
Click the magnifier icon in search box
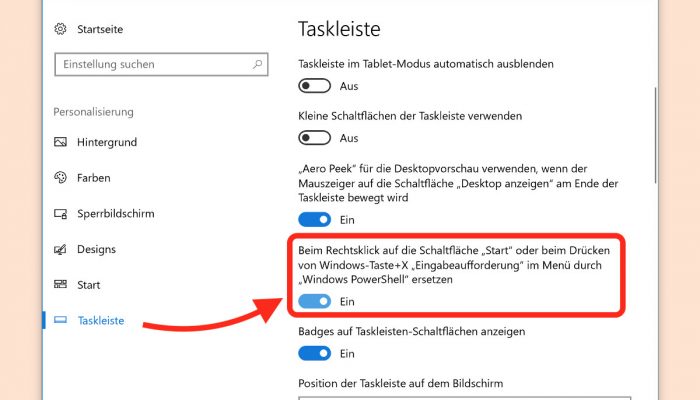[257, 64]
